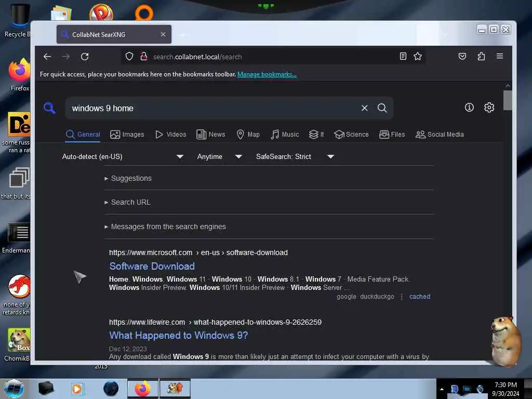Screen dimensions: 532x399
Task: Click the Firefox taskbar button
Action: pos(143,389)
